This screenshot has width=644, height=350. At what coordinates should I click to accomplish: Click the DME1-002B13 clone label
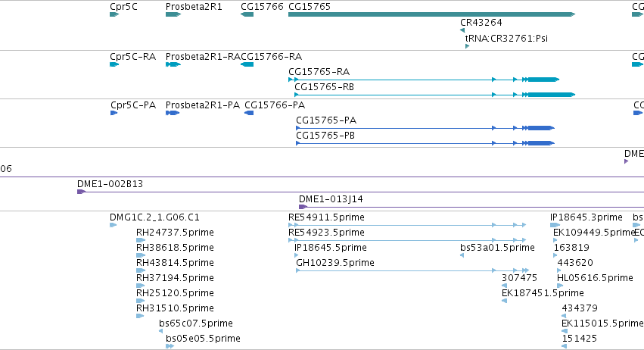pos(110,184)
